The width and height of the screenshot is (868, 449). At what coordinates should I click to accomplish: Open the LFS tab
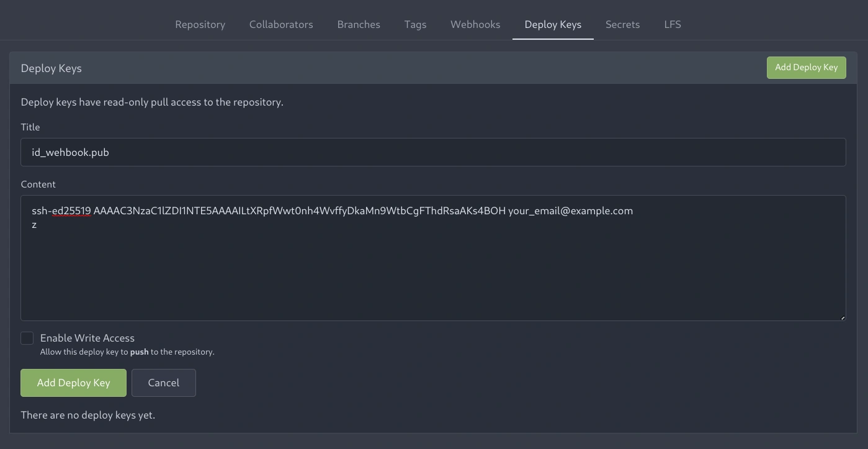[673, 24]
